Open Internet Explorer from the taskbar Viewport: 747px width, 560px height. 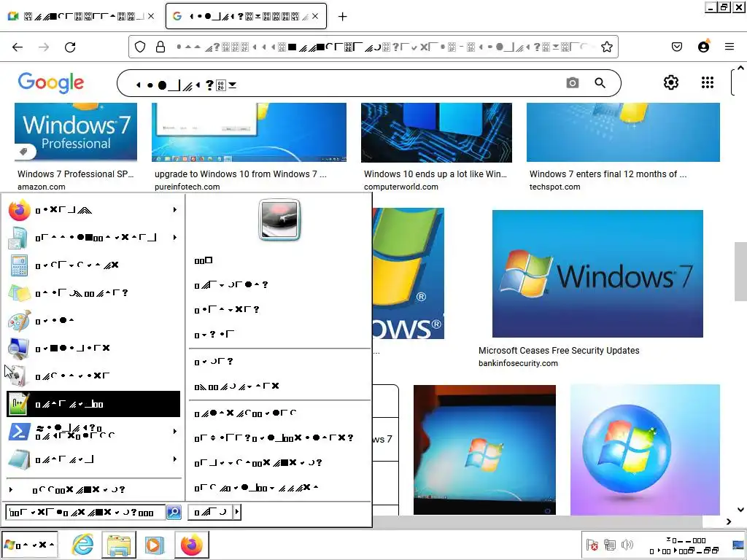[x=83, y=544]
